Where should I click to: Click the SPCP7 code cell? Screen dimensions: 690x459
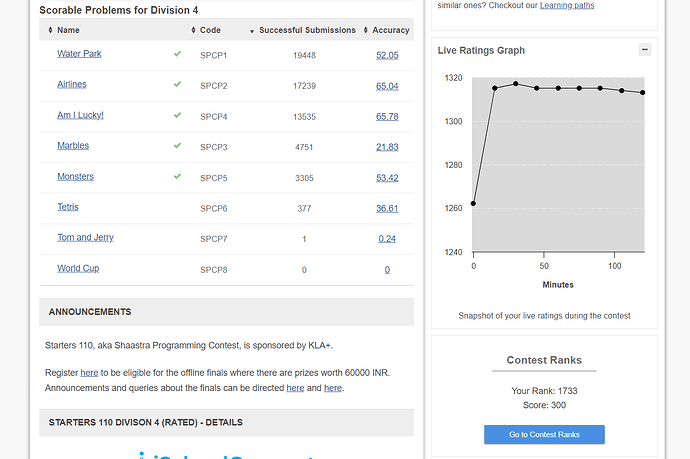(x=213, y=239)
